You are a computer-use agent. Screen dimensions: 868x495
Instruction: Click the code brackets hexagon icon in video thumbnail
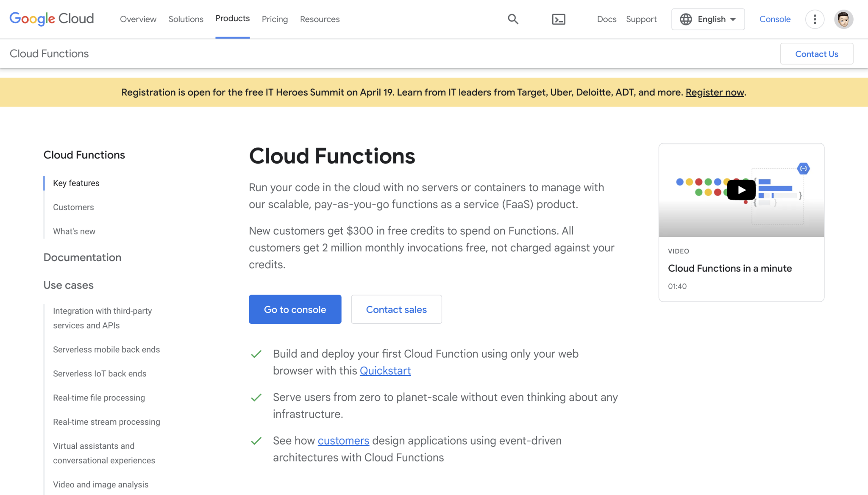click(804, 168)
